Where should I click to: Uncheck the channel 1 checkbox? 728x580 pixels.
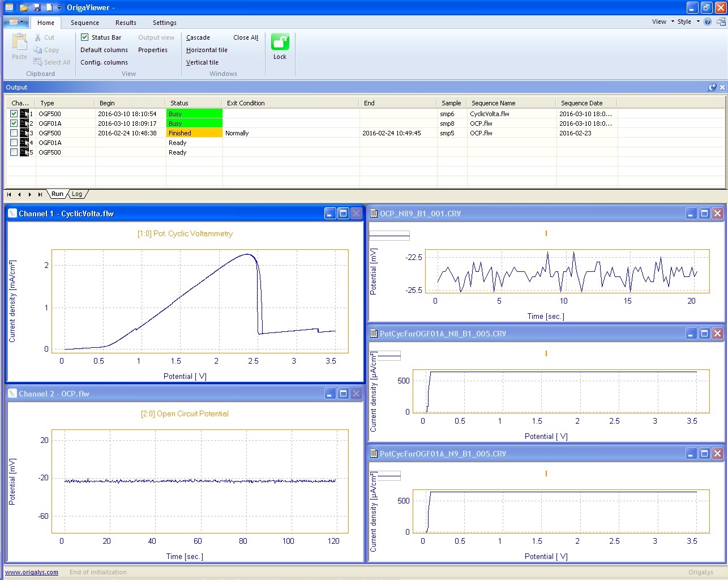pyautogui.click(x=14, y=114)
